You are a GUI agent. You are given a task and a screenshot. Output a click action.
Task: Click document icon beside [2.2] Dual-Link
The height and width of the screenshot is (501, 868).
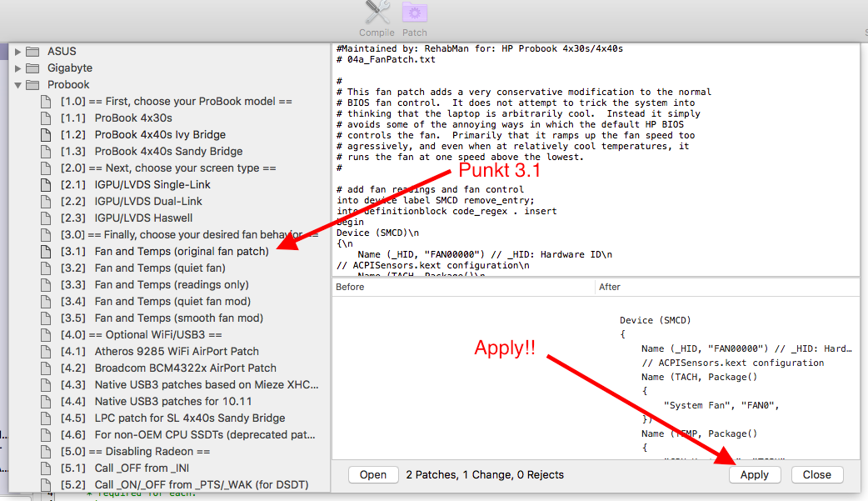(45, 201)
